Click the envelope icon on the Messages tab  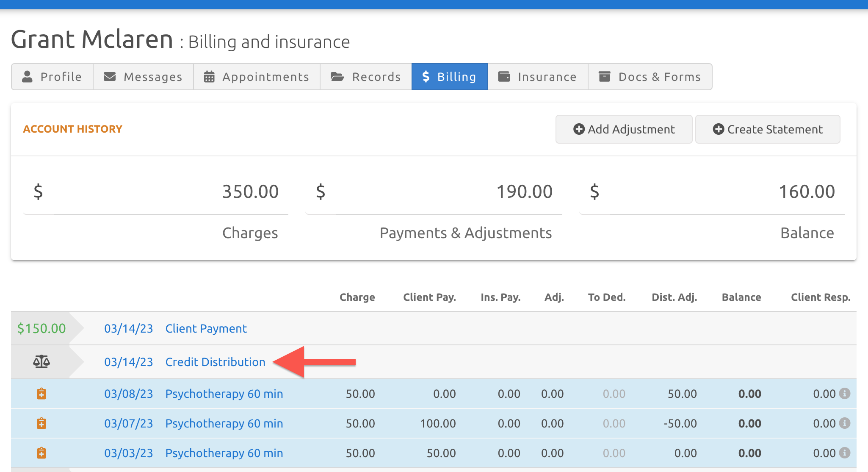[109, 77]
